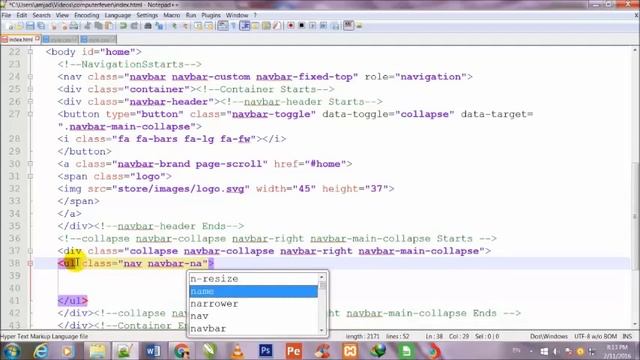Click the green Undo arrow icon

123,26
